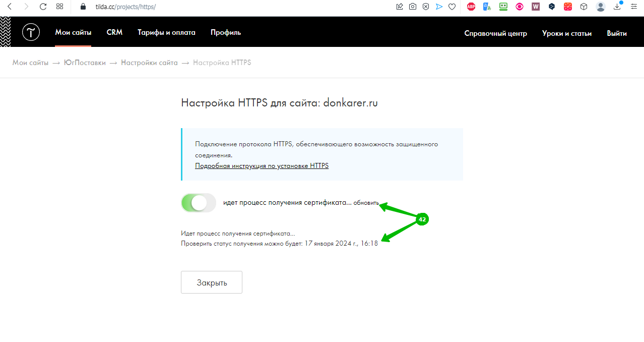Take a snapshot with the camera icon
The height and width of the screenshot is (342, 644).
(x=413, y=7)
